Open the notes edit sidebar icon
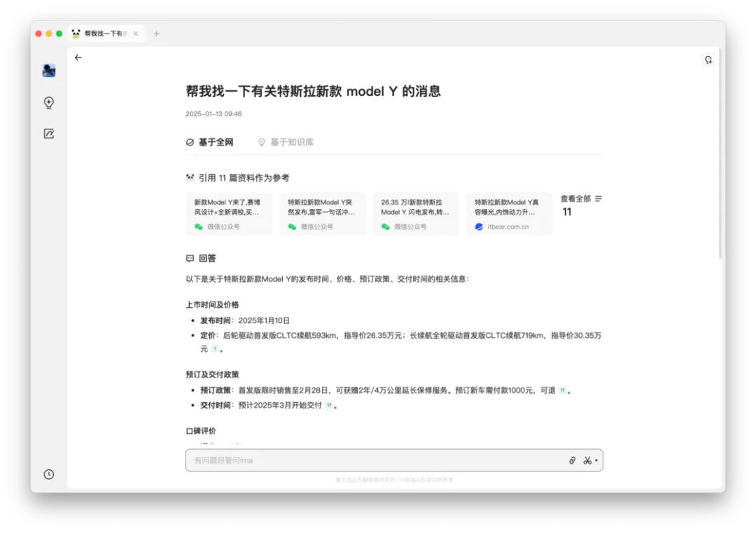The image size is (756, 533). tap(49, 134)
